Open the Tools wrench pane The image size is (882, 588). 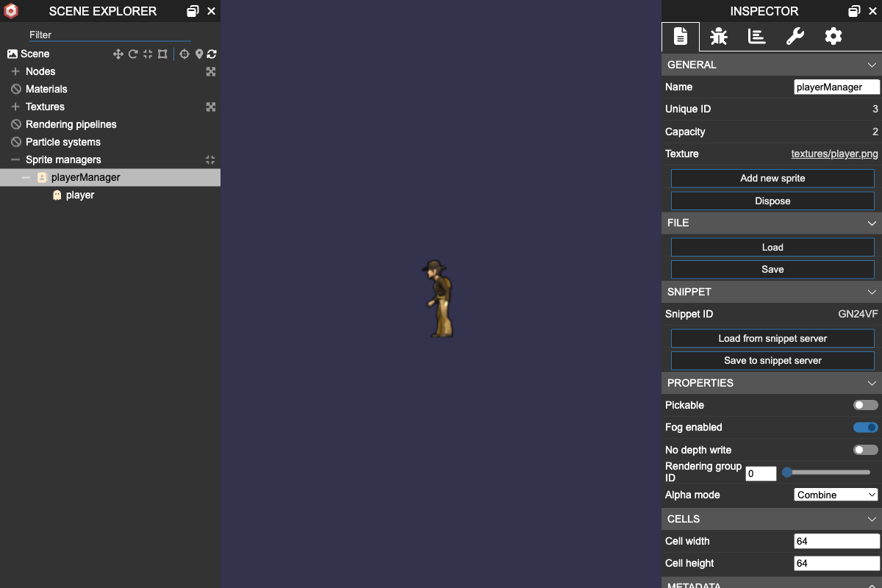click(x=795, y=36)
